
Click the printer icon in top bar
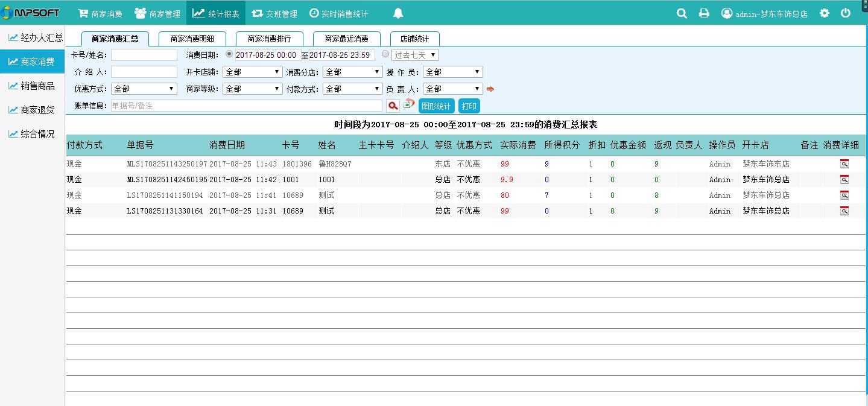pyautogui.click(x=704, y=13)
